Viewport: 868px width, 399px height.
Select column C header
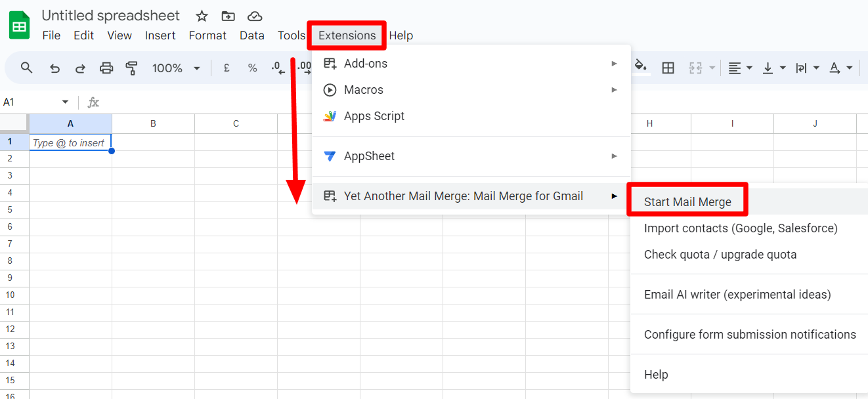click(236, 123)
